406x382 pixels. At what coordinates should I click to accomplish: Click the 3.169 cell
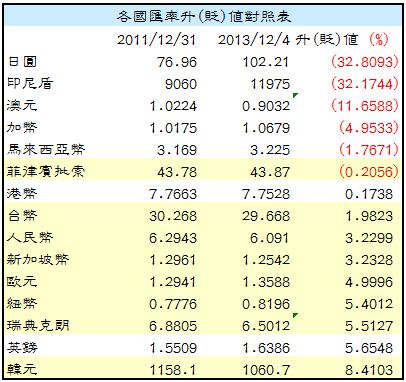pyautogui.click(x=177, y=150)
